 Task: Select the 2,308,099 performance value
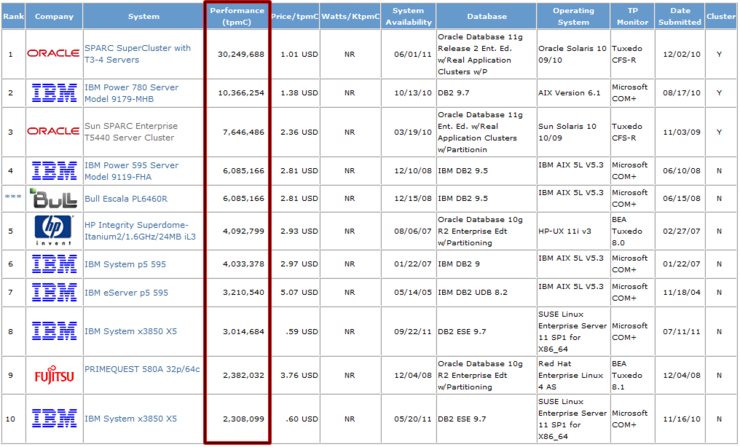(244, 419)
